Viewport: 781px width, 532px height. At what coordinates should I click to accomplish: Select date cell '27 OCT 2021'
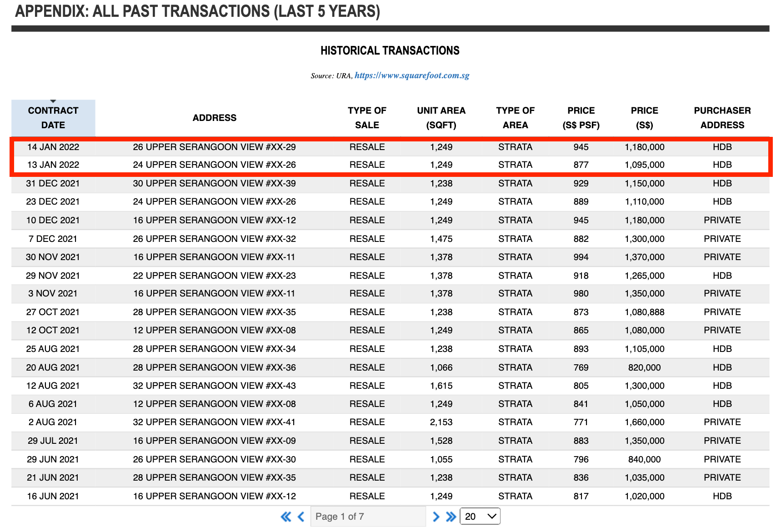click(53, 312)
